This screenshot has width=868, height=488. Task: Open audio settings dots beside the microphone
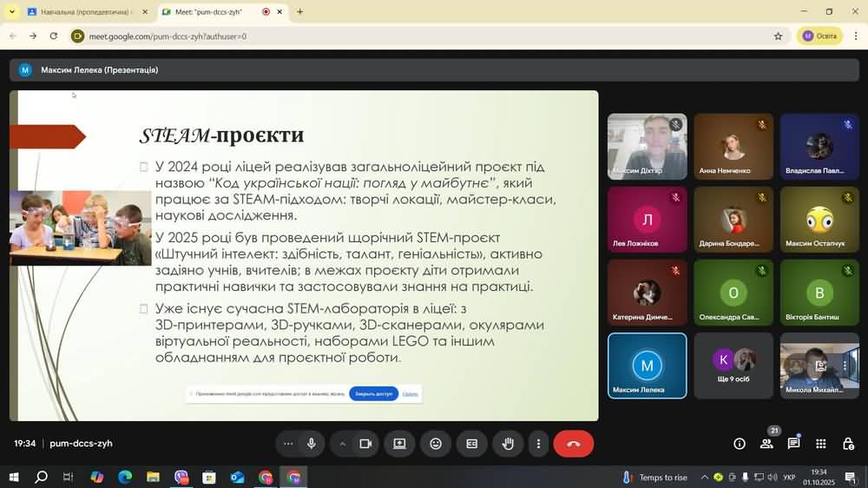(x=288, y=444)
